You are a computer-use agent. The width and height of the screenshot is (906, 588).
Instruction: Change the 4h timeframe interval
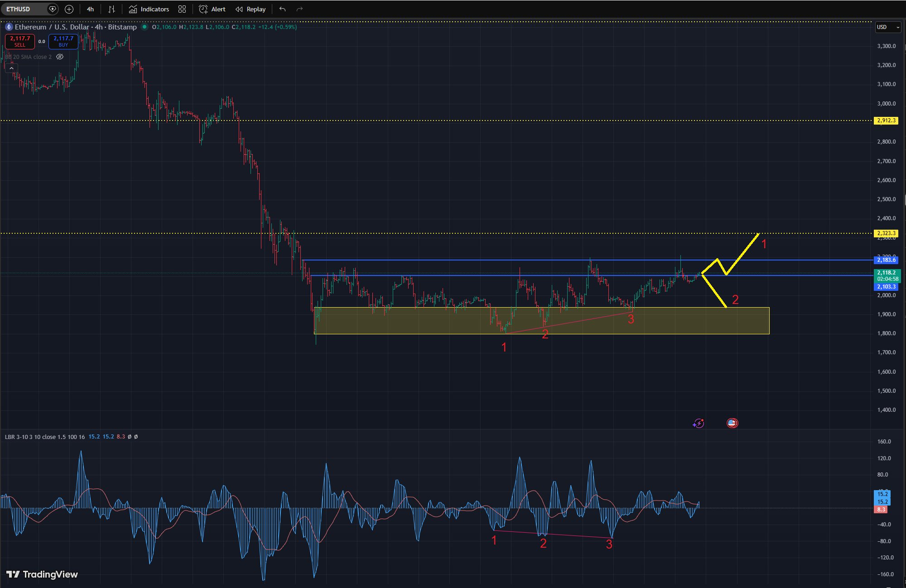90,9
